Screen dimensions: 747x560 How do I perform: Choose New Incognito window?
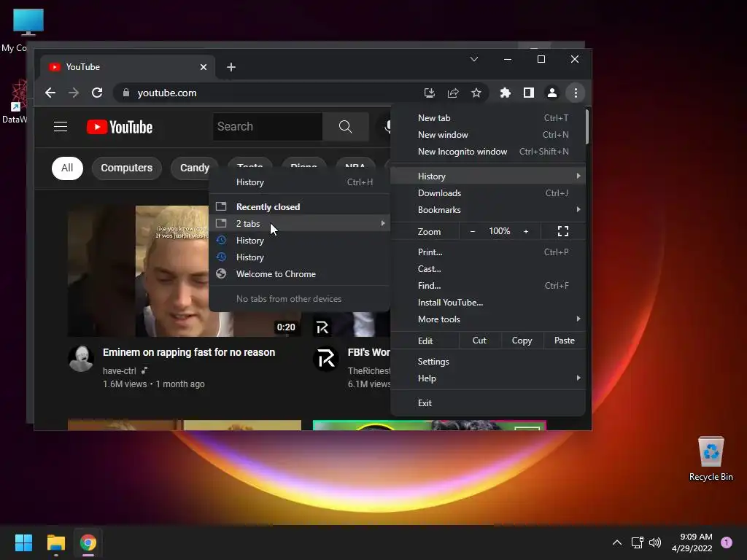click(x=488, y=152)
